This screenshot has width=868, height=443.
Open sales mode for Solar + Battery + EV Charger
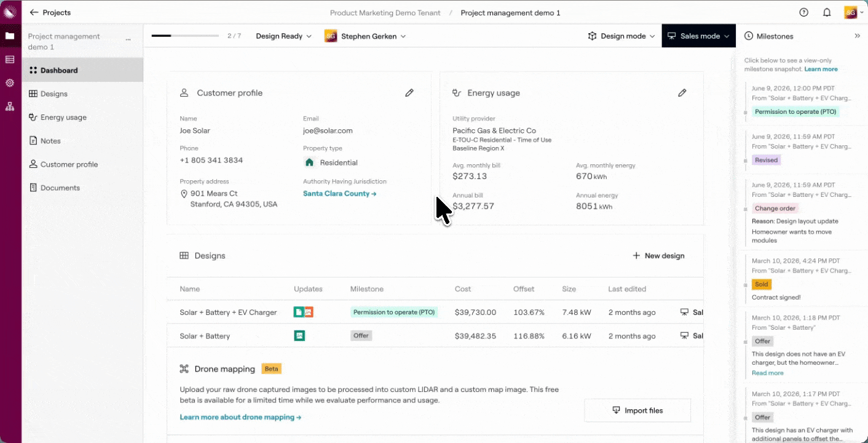692,313
